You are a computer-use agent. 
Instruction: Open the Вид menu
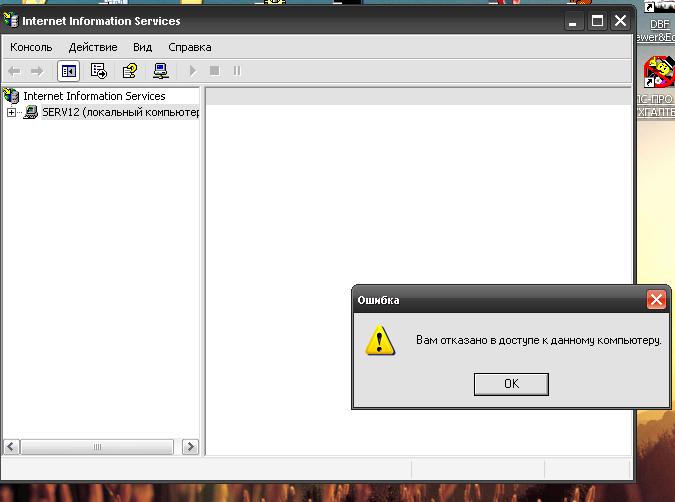143,47
